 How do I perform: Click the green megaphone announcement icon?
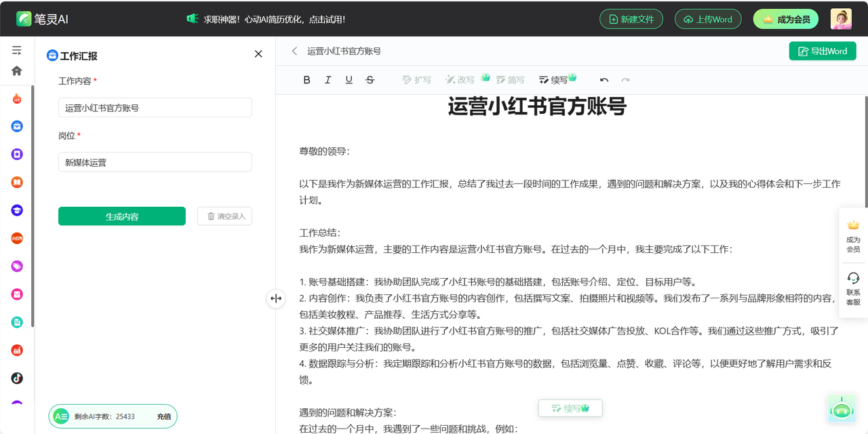click(x=192, y=19)
